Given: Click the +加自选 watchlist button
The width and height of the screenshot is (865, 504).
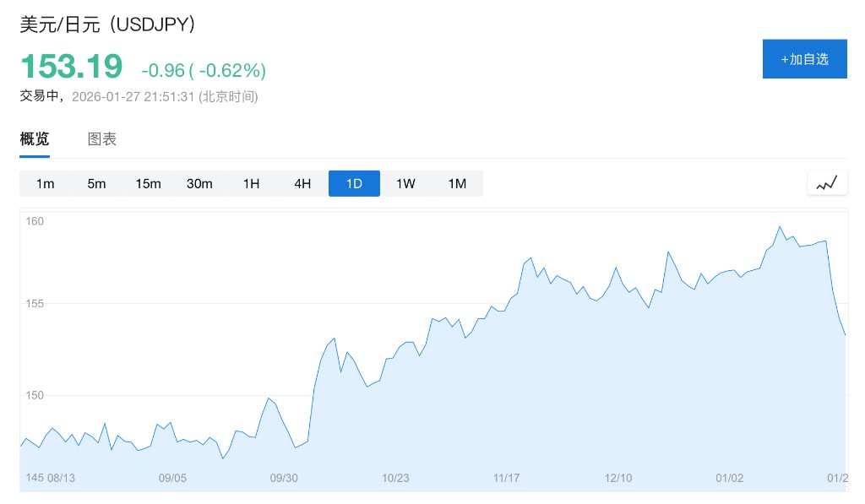Looking at the screenshot, I should coord(804,59).
